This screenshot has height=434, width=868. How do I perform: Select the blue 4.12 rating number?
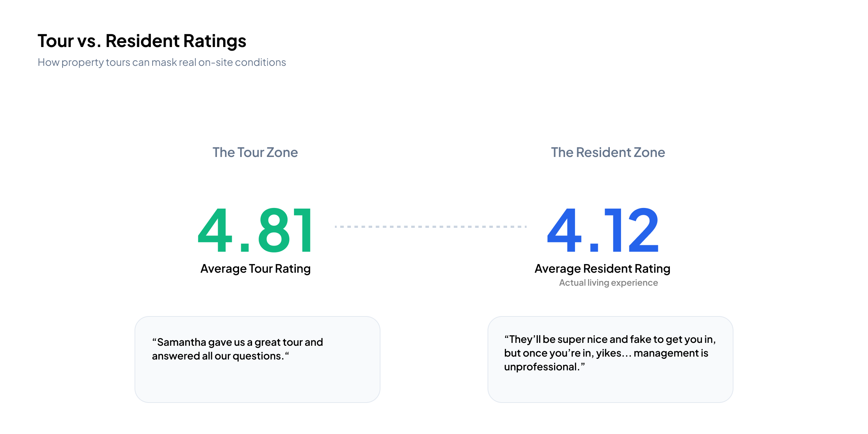tap(603, 230)
